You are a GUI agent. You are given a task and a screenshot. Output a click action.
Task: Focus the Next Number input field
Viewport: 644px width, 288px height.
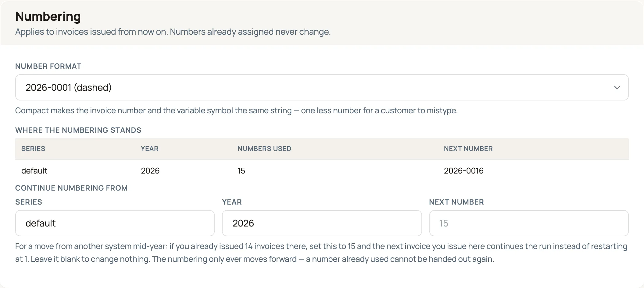[x=529, y=223]
